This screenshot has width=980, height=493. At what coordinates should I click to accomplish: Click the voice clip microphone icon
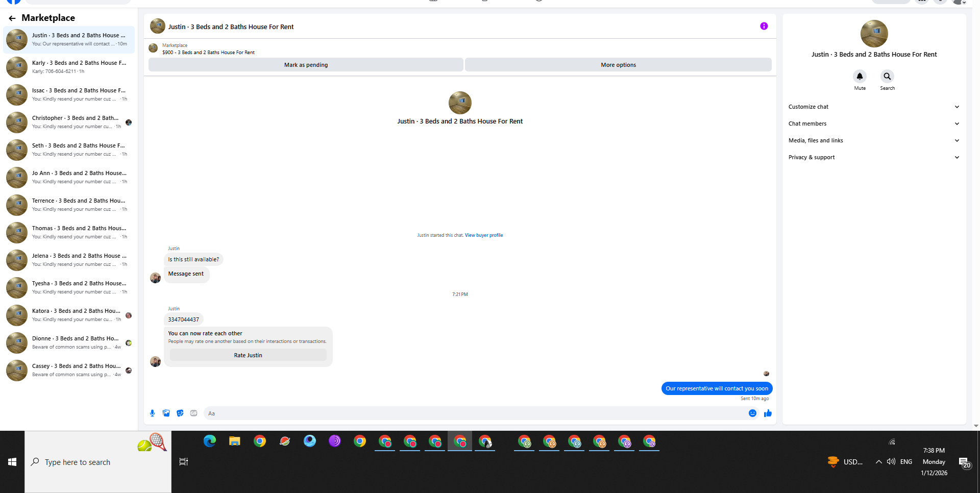click(x=152, y=413)
